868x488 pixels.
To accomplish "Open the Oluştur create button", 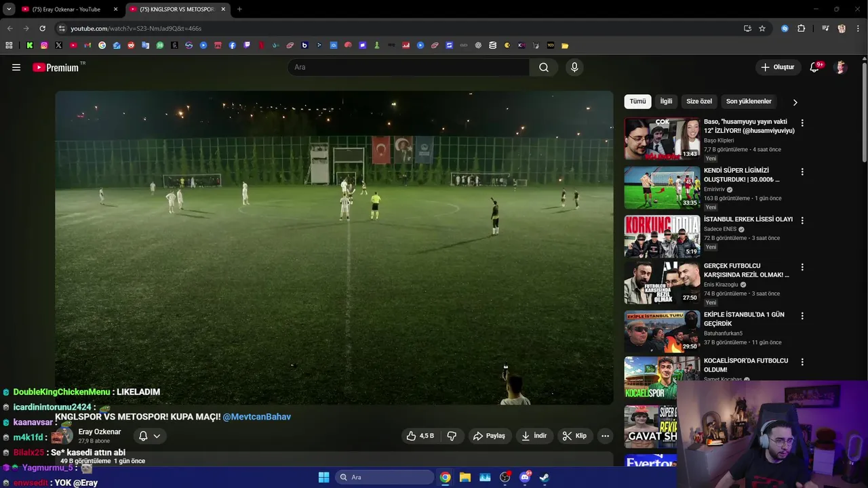I will point(777,67).
